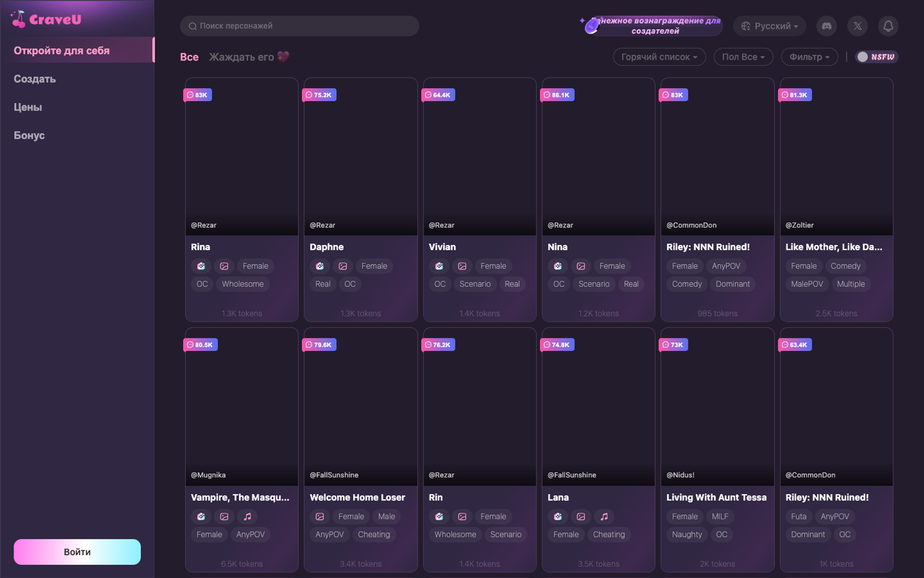Open the Русский language dropdown
This screenshot has height=578, width=924.
(769, 26)
